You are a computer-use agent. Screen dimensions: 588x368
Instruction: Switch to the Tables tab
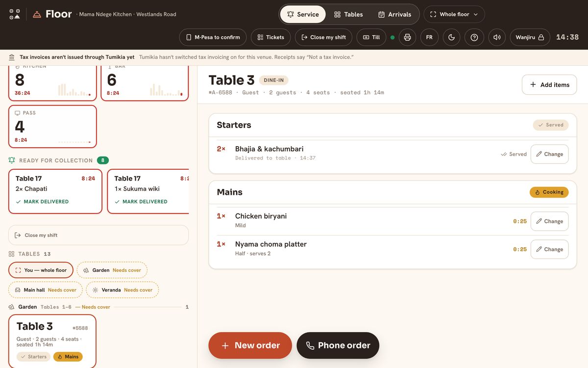(348, 14)
